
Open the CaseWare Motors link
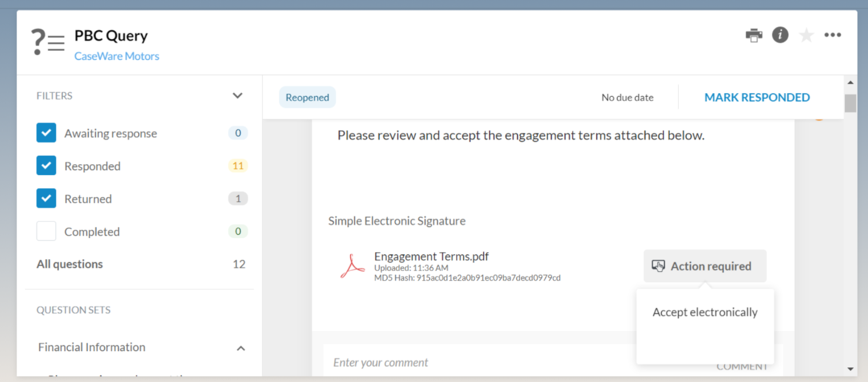117,56
